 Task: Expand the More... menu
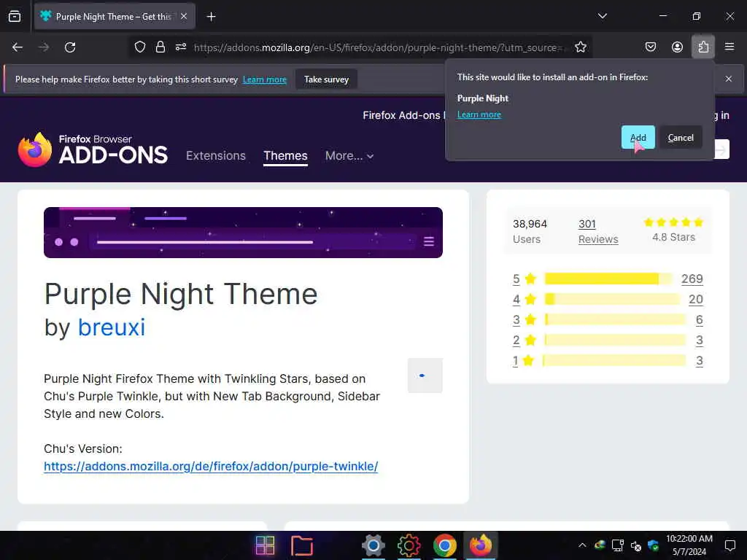[349, 156]
